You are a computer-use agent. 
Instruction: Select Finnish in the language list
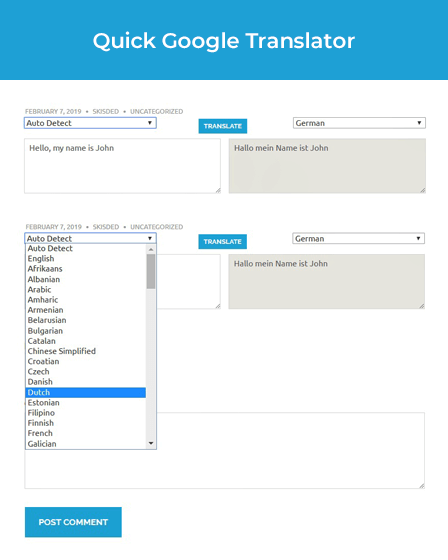86,423
